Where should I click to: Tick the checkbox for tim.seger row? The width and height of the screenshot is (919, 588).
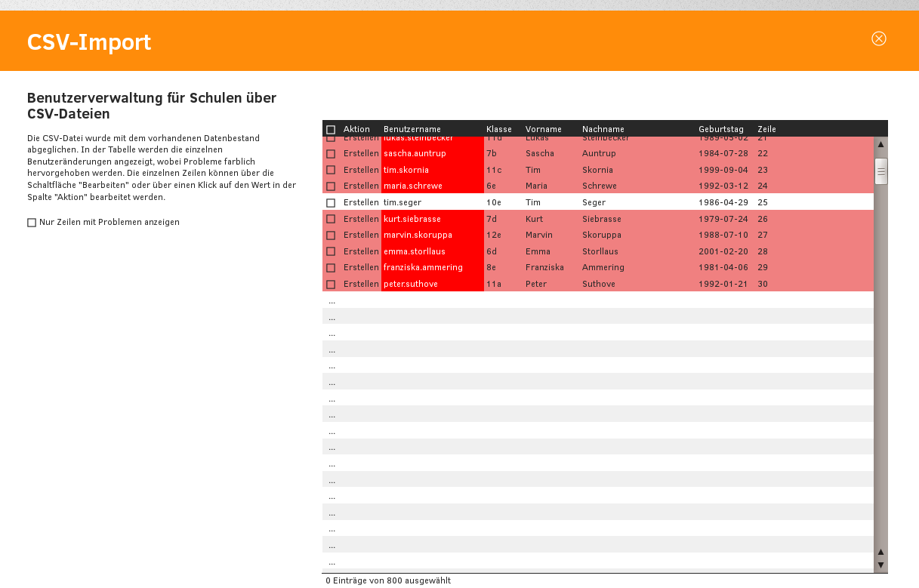pyautogui.click(x=331, y=203)
